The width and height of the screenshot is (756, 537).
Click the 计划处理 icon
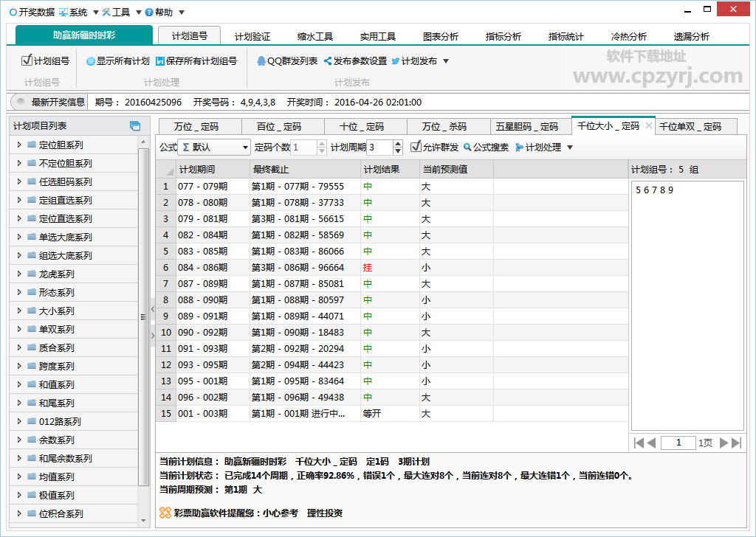pos(519,148)
